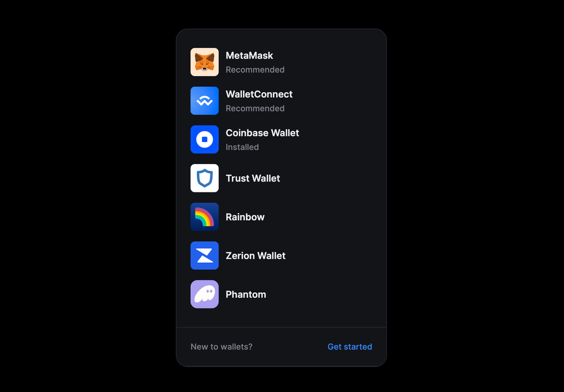Click the MetaMask fox icon
Viewport: 564px width, 392px height.
[x=204, y=62]
